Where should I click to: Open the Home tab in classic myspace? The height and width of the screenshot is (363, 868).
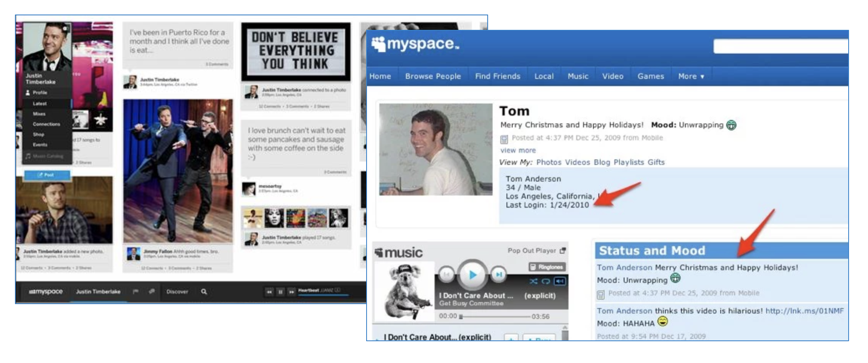point(380,76)
